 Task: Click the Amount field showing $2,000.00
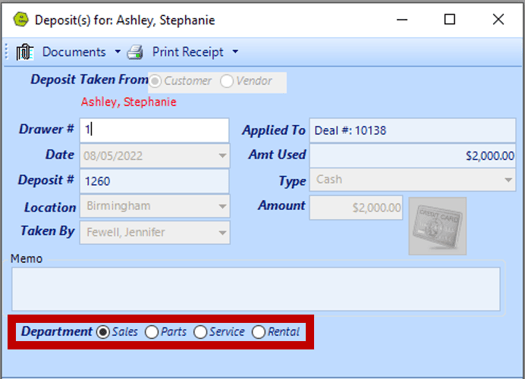(356, 208)
